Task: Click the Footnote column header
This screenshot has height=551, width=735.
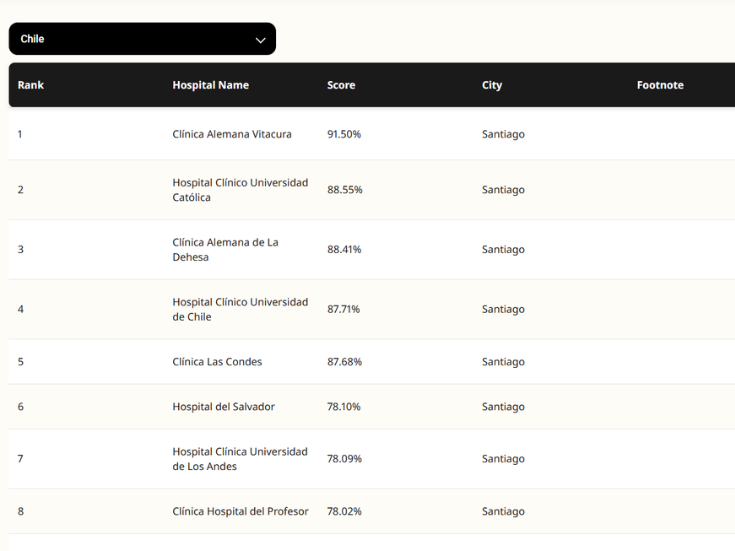Action: click(x=660, y=86)
